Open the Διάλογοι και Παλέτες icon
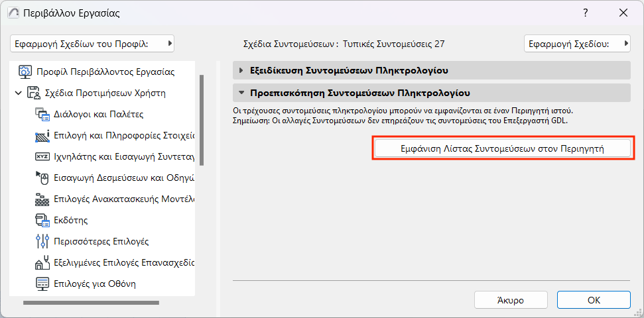The width and height of the screenshot is (644, 318). pyautogui.click(x=42, y=114)
